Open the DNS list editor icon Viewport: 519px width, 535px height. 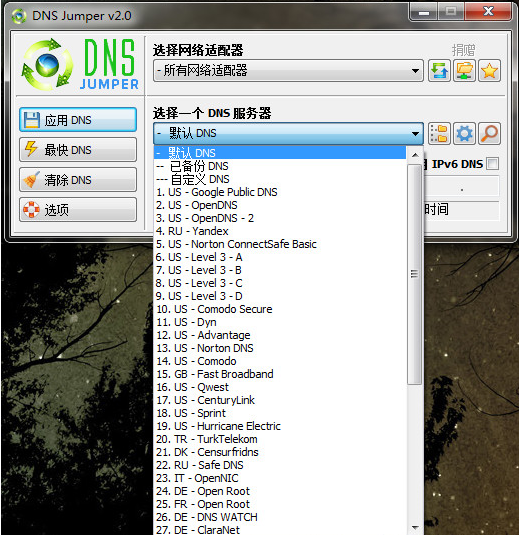point(439,133)
